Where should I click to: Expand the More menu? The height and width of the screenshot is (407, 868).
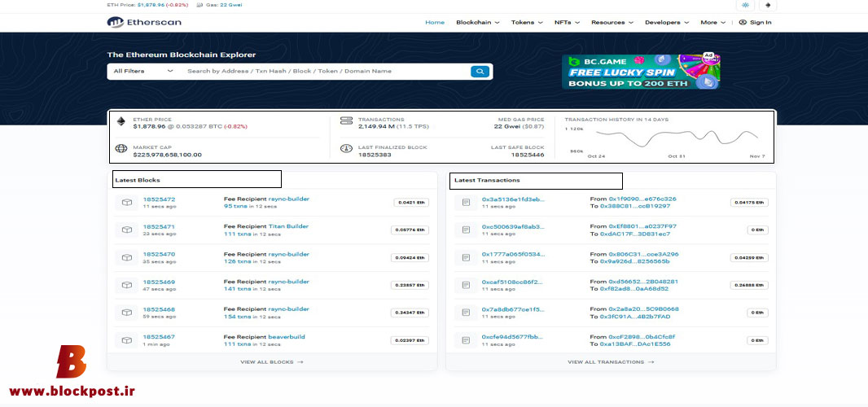coord(713,22)
